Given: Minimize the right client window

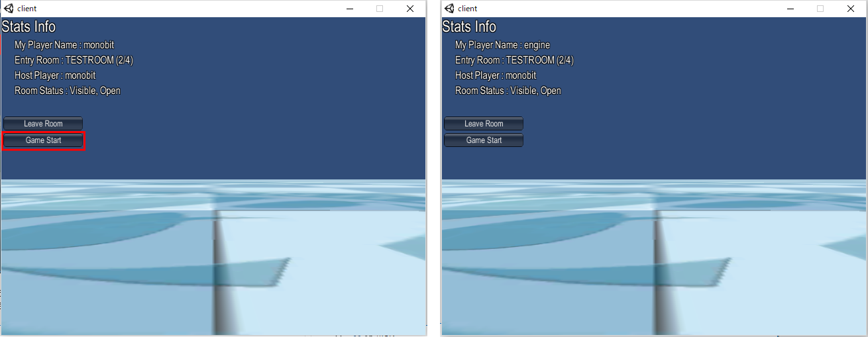Looking at the screenshot, I should (x=790, y=9).
